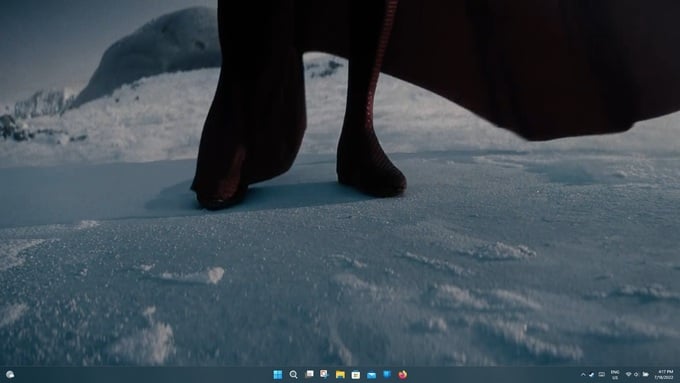This screenshot has width=680, height=383.
Task: Open the Windows Start menu
Action: (278, 375)
